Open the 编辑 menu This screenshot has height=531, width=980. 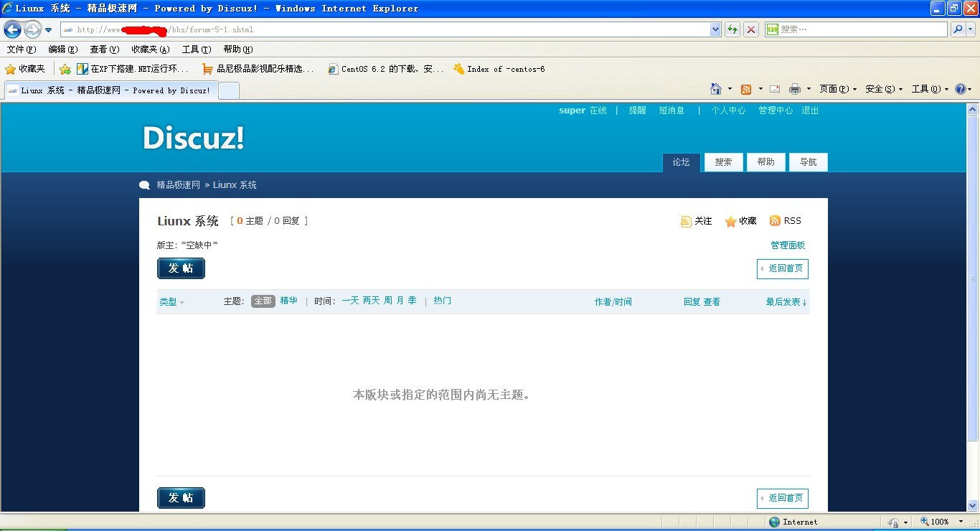click(62, 50)
